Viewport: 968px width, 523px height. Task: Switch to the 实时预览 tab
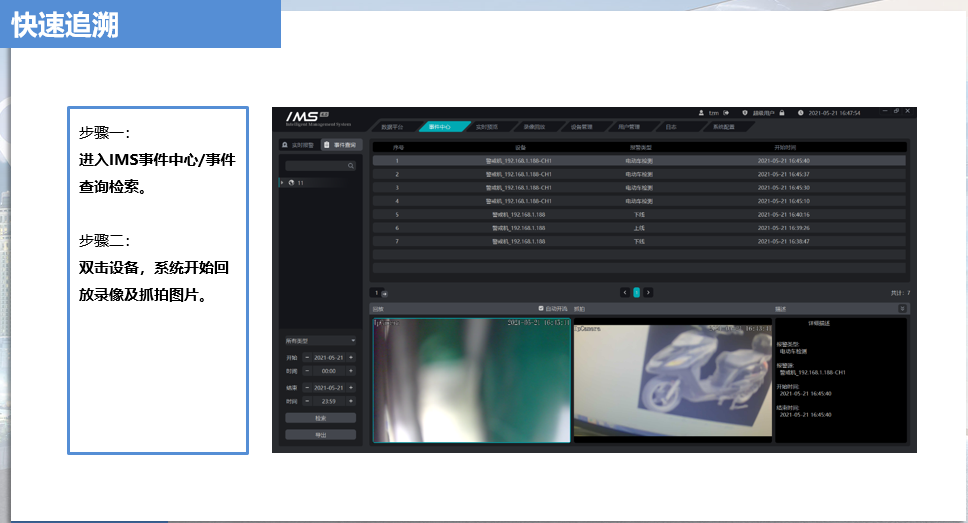click(486, 127)
